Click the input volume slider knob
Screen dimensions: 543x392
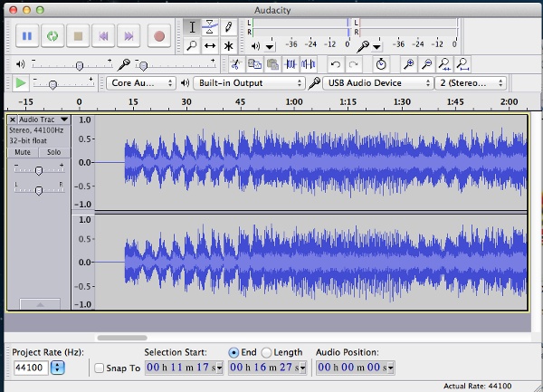click(143, 65)
